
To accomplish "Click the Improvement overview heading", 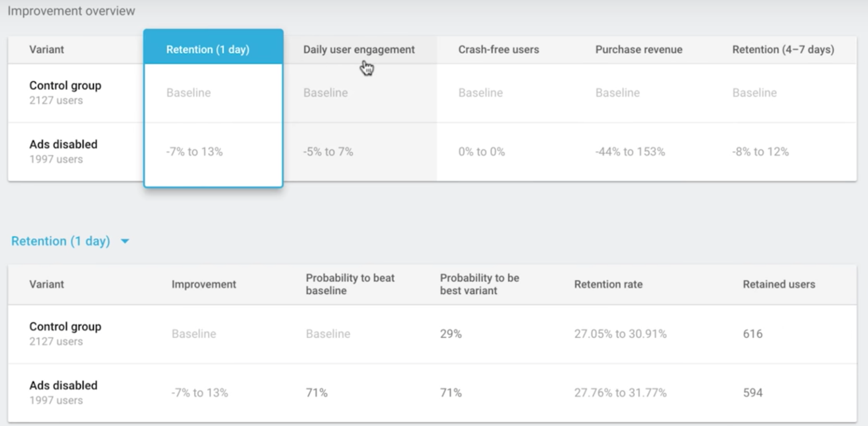I will coord(72,11).
